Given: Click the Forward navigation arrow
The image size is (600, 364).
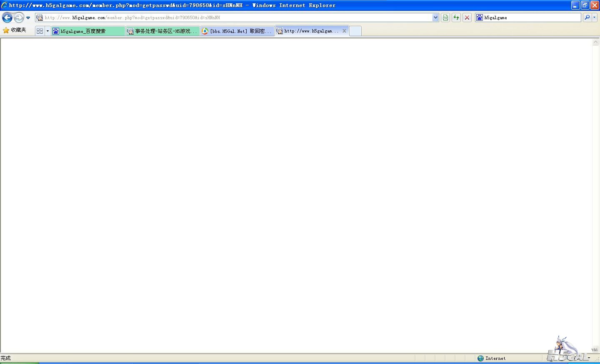Looking at the screenshot, I should tap(19, 17).
